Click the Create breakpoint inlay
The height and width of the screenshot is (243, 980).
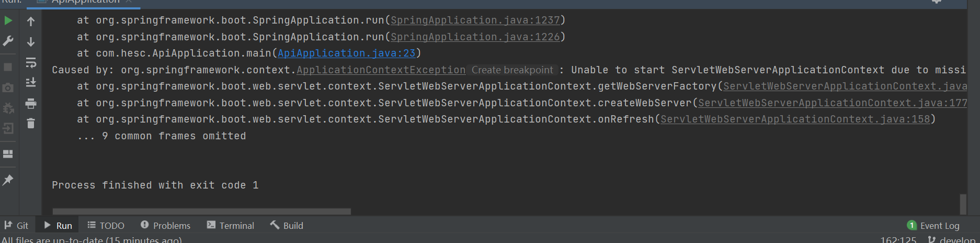[512, 70]
